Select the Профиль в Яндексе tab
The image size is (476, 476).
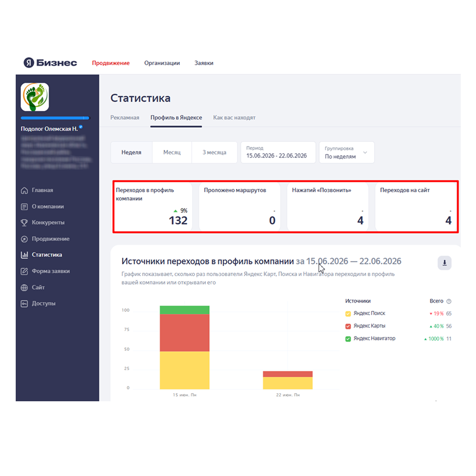pyautogui.click(x=176, y=118)
